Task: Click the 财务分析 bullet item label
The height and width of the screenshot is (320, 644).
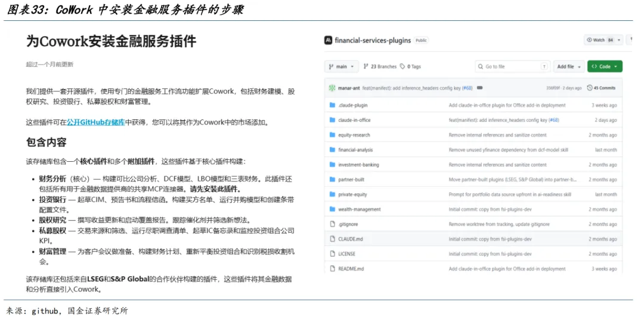Action: pyautogui.click(x=52, y=179)
